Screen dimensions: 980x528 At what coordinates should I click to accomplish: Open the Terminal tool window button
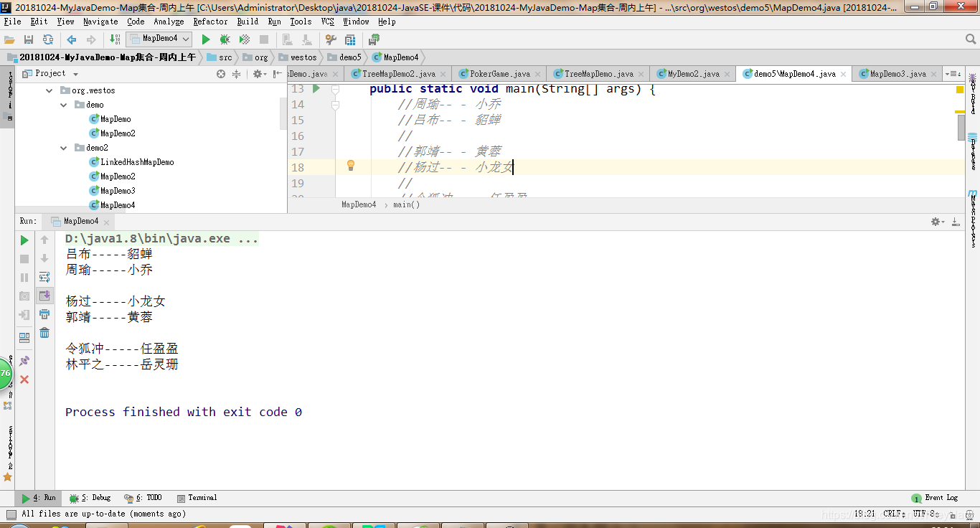[197, 498]
